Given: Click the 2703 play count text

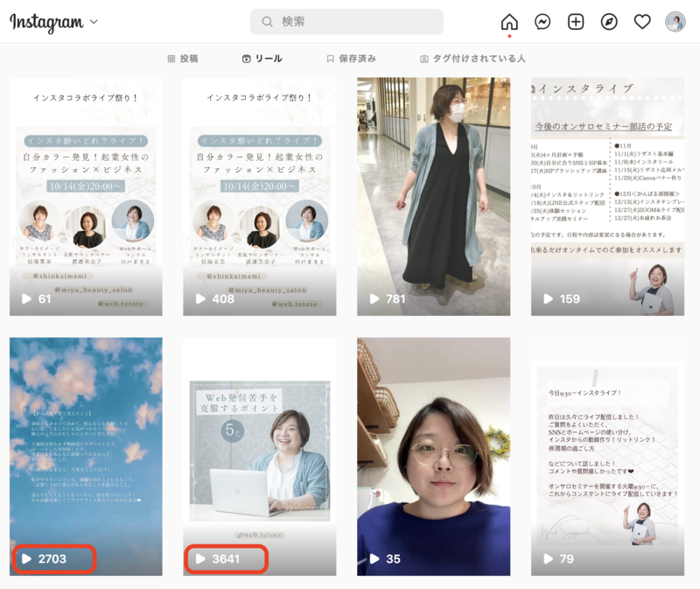Looking at the screenshot, I should coord(52,558).
